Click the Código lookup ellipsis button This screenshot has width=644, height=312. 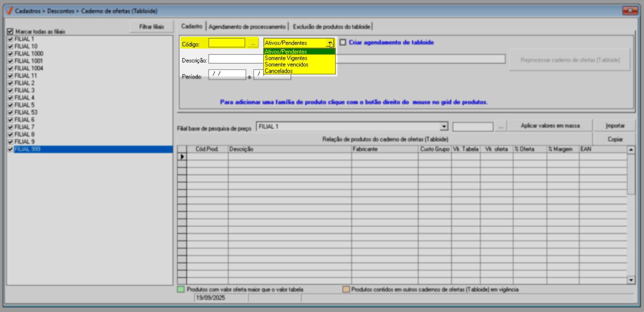pyautogui.click(x=253, y=43)
